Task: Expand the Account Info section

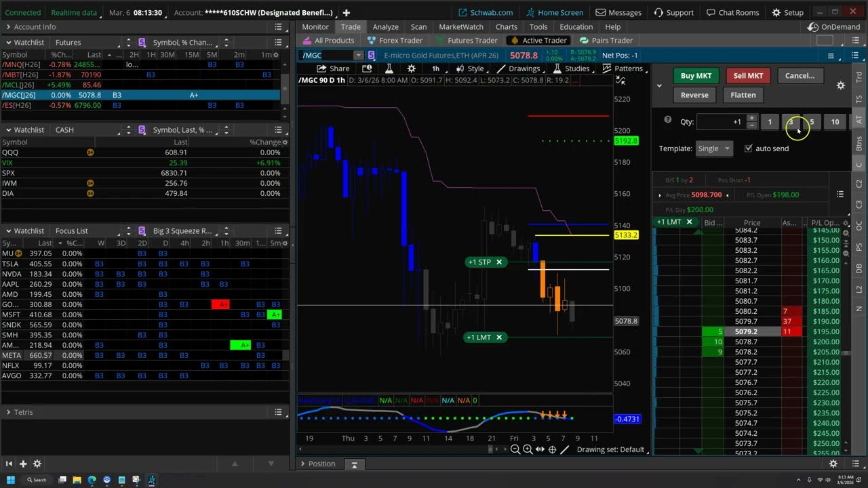Action: pos(9,27)
